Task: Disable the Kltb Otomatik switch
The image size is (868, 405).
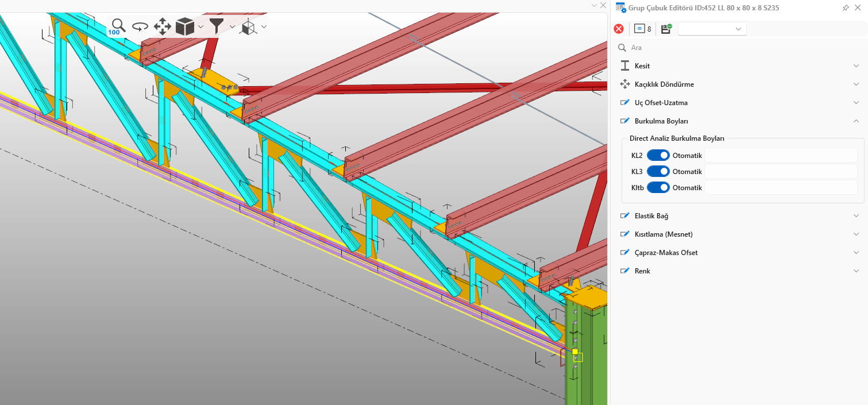Action: (658, 187)
